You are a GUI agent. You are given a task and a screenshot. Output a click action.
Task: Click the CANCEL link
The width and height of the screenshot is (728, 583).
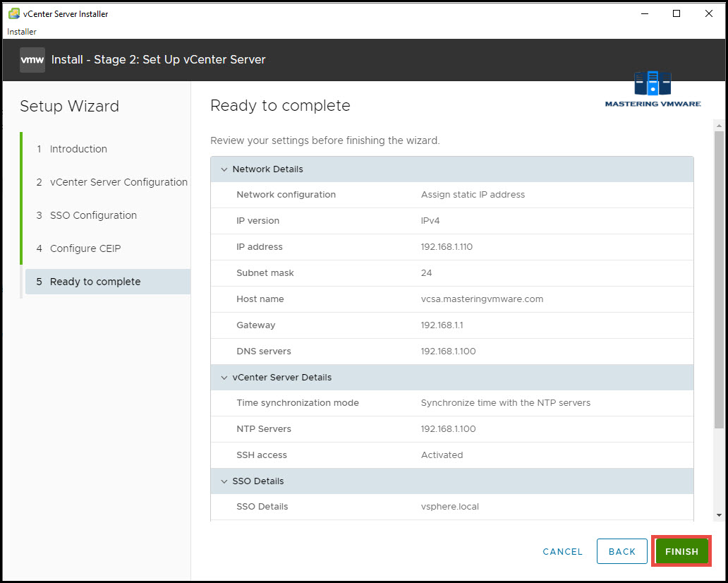(562, 552)
